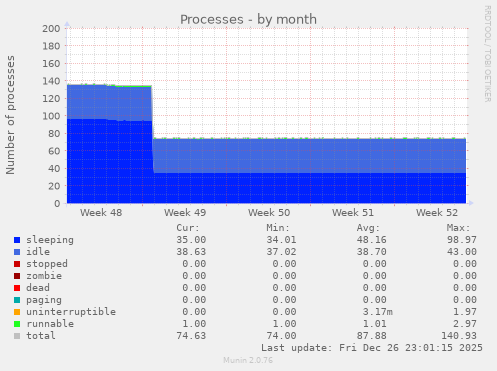This screenshot has height=371, width=497.
Task: Click idle minimum value 37.02
Action: click(x=281, y=252)
